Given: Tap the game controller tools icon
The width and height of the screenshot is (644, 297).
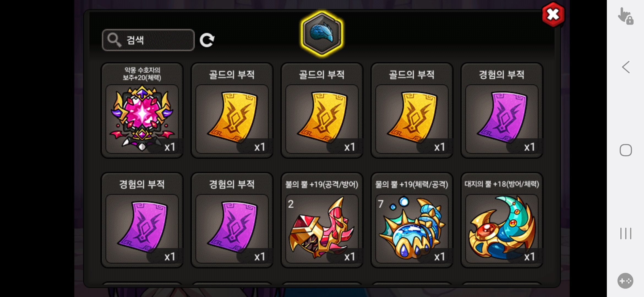Looking at the screenshot, I should click(x=625, y=281).
